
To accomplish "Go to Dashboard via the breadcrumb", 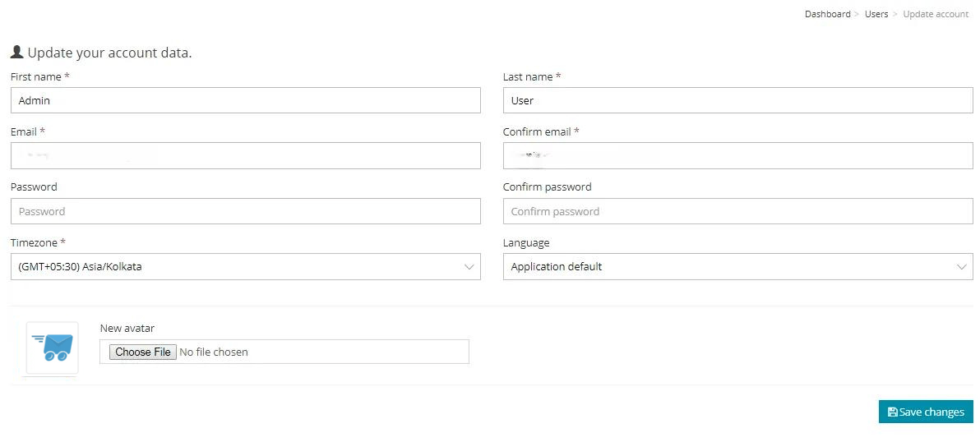I will 827,14.
